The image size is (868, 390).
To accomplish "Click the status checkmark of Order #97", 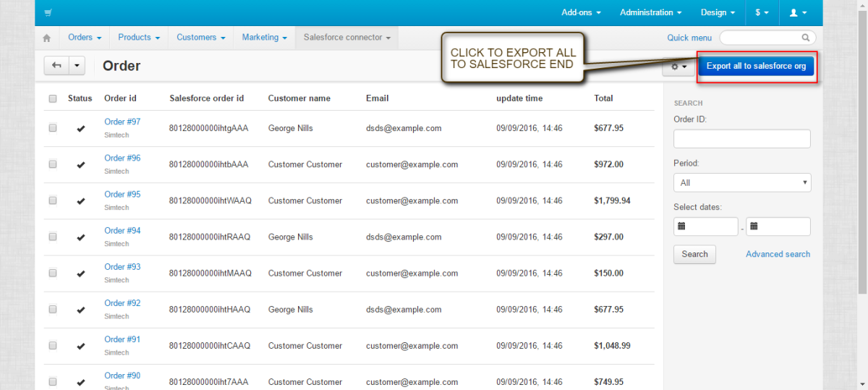I will pyautogui.click(x=80, y=129).
